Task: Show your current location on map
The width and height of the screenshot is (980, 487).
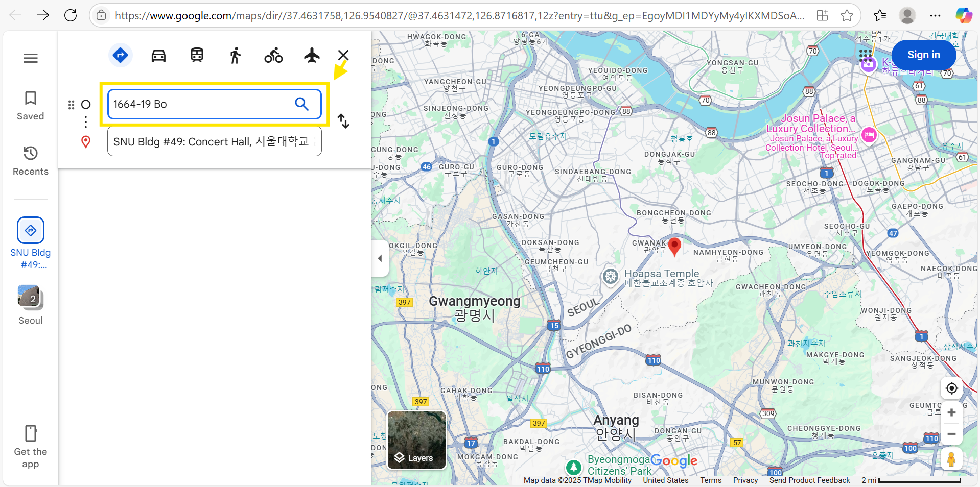Action: (951, 388)
